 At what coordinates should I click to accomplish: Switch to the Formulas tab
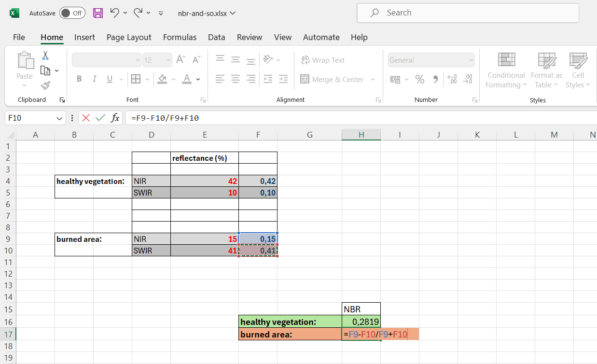180,37
